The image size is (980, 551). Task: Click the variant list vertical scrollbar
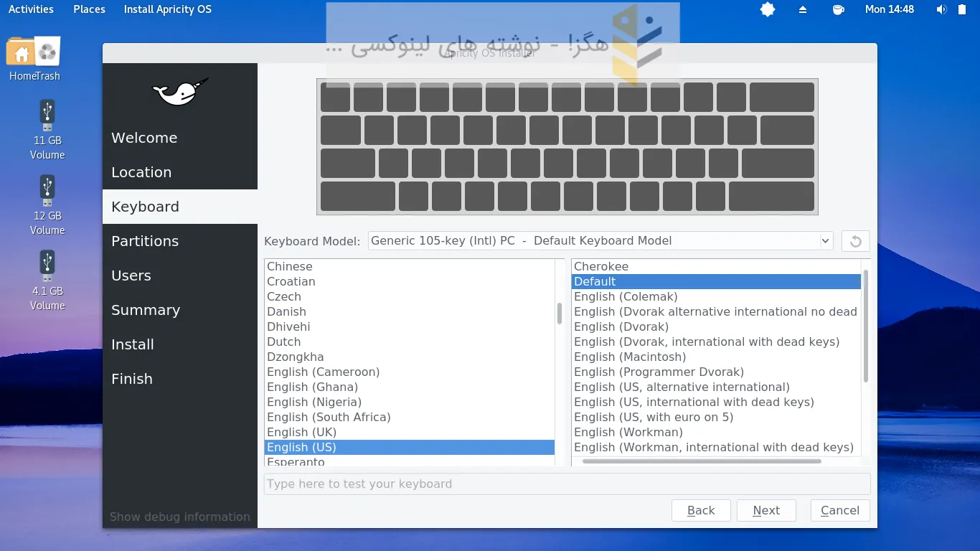(x=866, y=326)
